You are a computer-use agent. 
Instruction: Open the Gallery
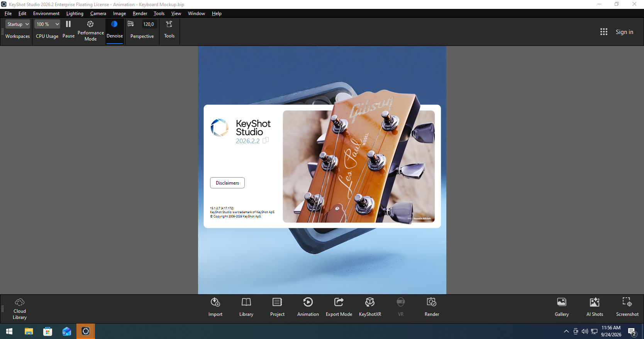click(x=562, y=307)
